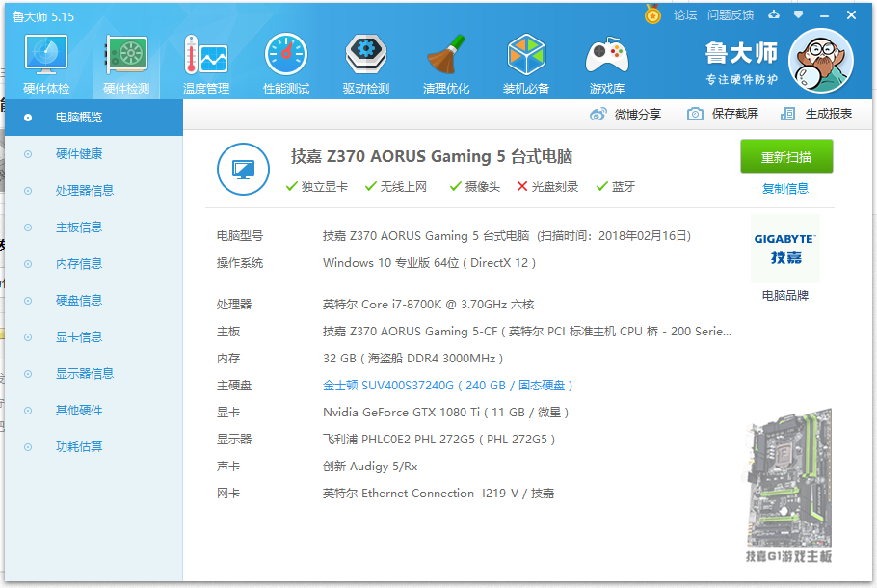Click the round desktop computer icon
This screenshot has width=877, height=588.
[243, 169]
